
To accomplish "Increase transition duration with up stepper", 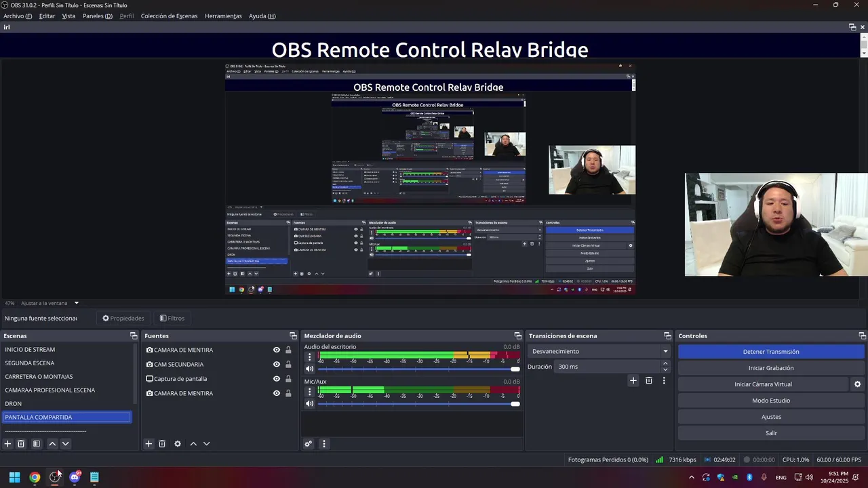I will pos(665,363).
